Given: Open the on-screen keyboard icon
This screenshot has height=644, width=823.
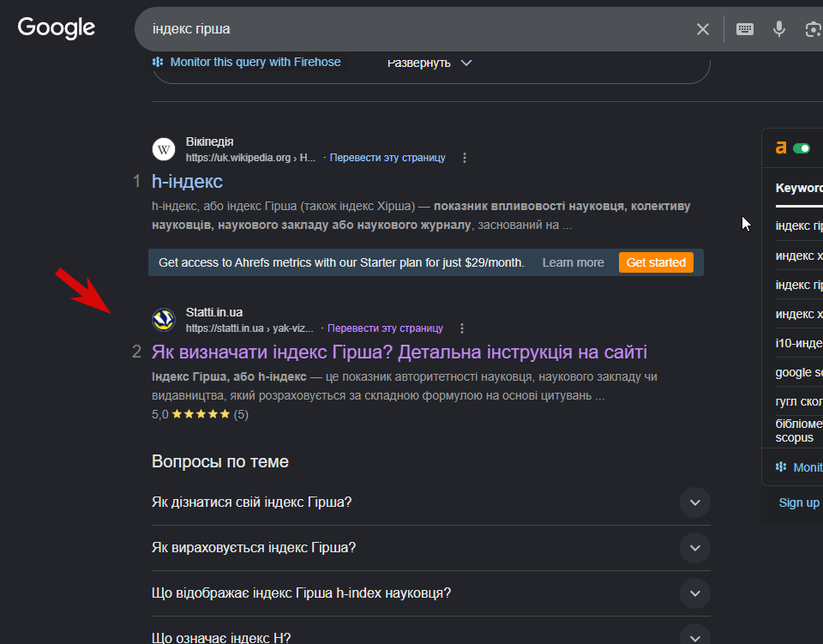Looking at the screenshot, I should click(x=745, y=29).
